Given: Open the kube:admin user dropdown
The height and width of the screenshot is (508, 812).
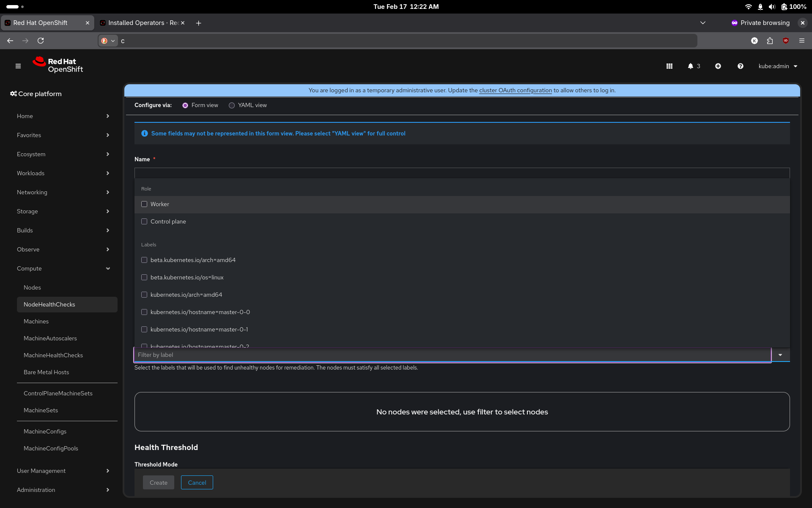Looking at the screenshot, I should (x=777, y=66).
